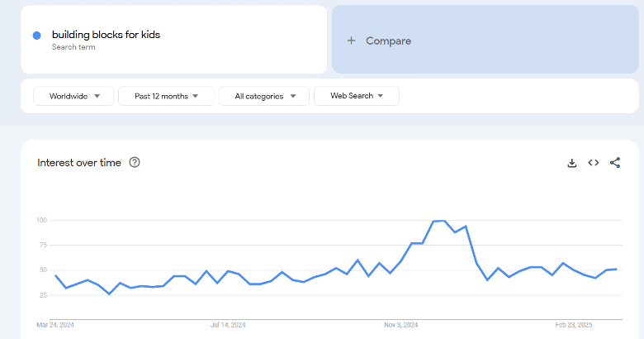Select the Jul 14, 2024 axis label
The height and width of the screenshot is (339, 644).
(228, 325)
